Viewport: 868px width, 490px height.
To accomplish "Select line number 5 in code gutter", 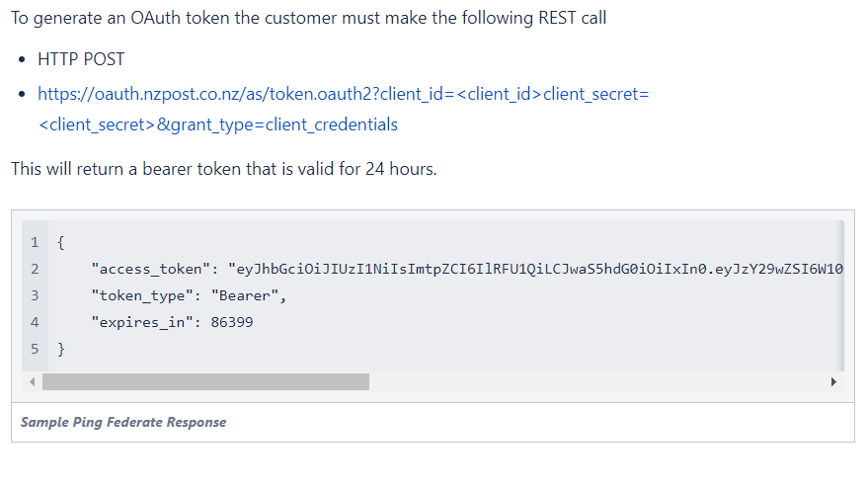I will (35, 349).
